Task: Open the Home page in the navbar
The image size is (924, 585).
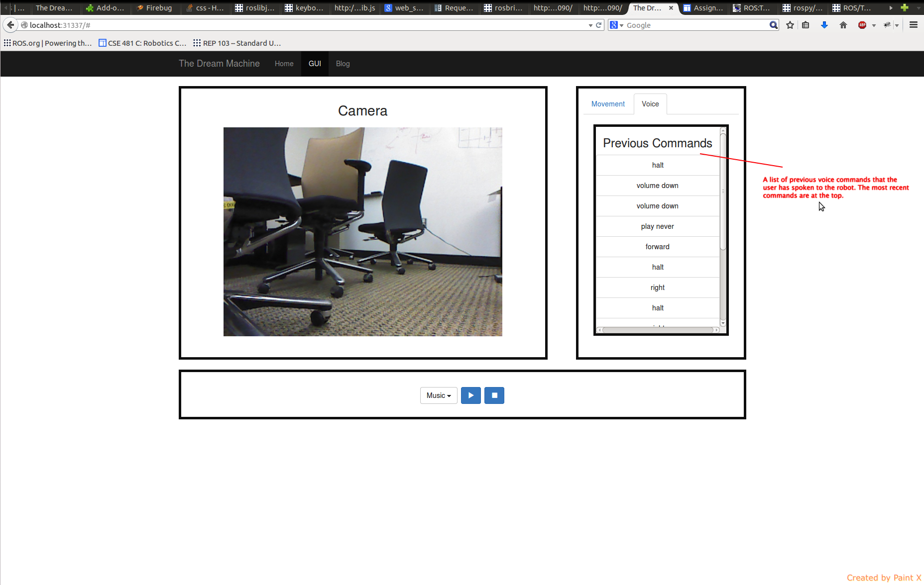Action: 284,64
